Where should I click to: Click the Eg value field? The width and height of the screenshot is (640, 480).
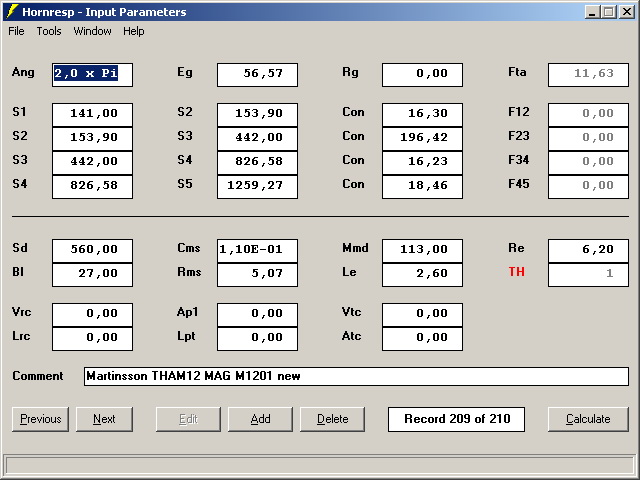tap(257, 74)
